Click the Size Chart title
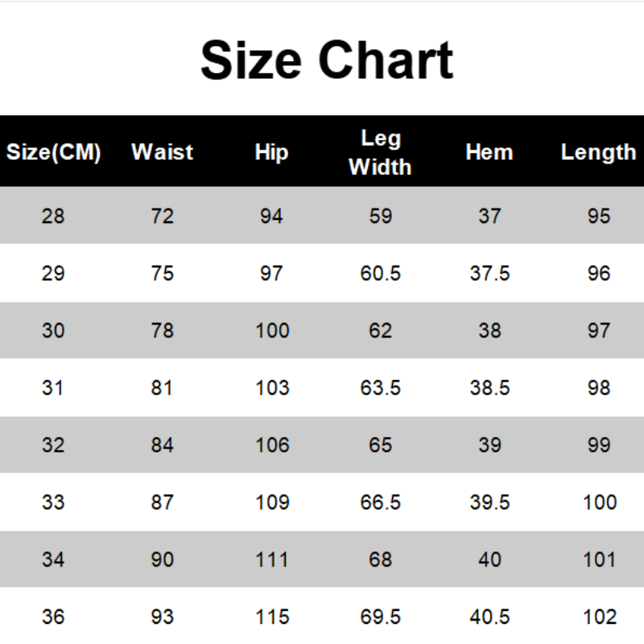This screenshot has height=644, width=644. (x=327, y=60)
